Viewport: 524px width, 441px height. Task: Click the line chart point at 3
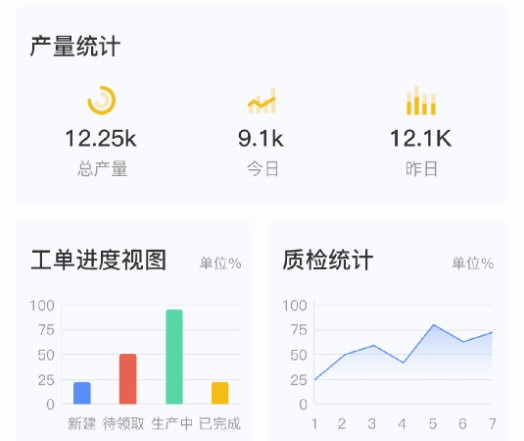click(374, 345)
